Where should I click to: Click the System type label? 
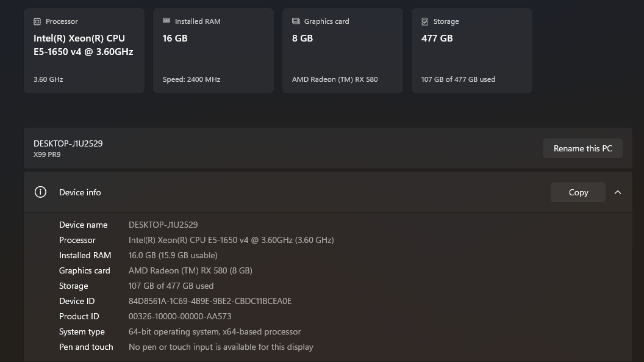click(82, 331)
